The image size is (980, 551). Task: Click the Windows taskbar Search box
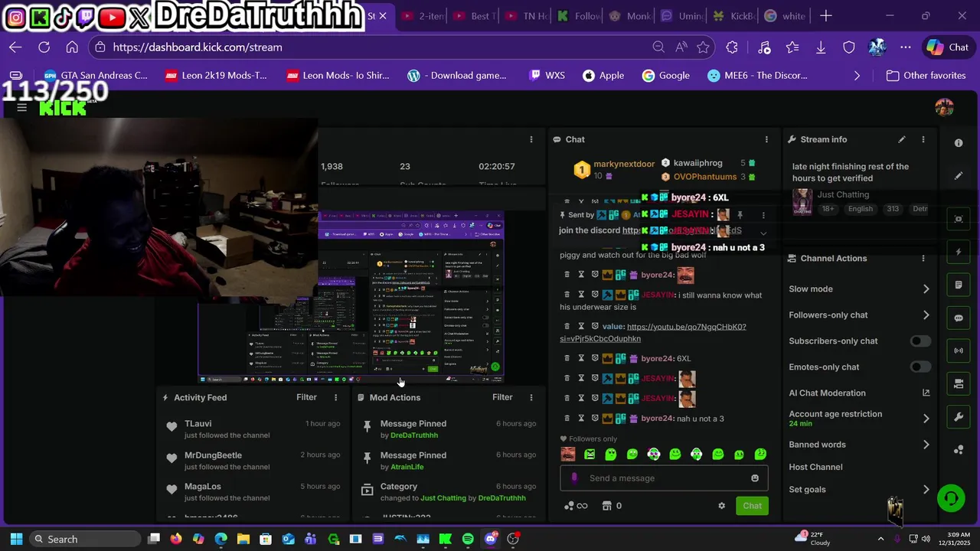(87, 539)
